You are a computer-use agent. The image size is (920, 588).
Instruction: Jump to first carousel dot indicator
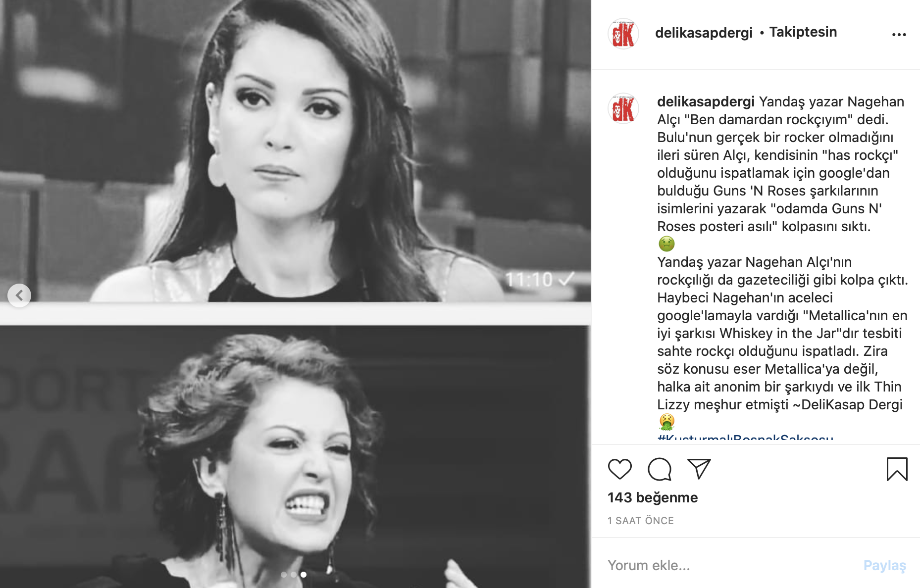pyautogui.click(x=284, y=575)
